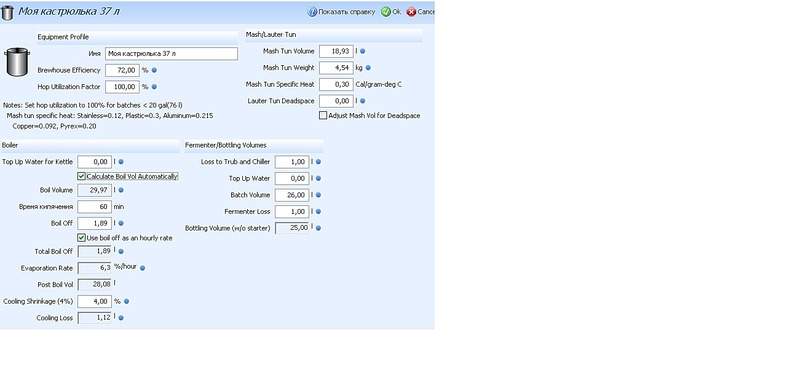
Task: Click the help icon next to Показать справку
Action: click(312, 12)
